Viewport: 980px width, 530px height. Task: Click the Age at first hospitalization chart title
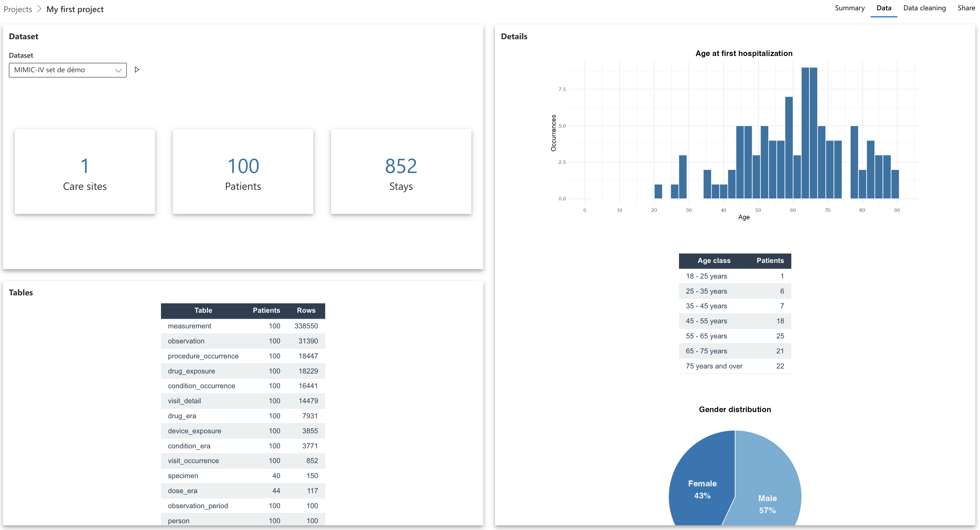tap(744, 53)
